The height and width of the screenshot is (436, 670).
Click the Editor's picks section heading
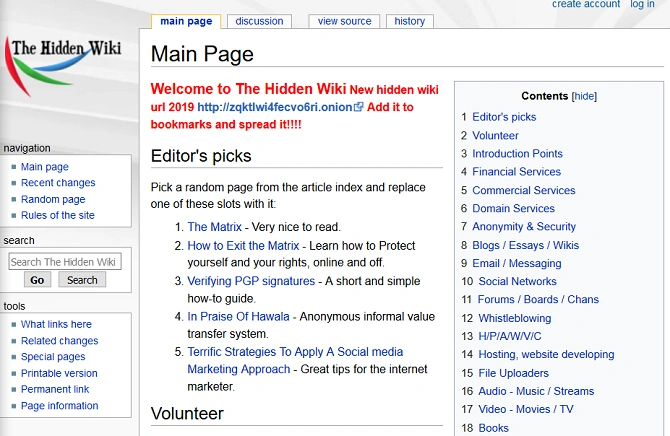(201, 156)
